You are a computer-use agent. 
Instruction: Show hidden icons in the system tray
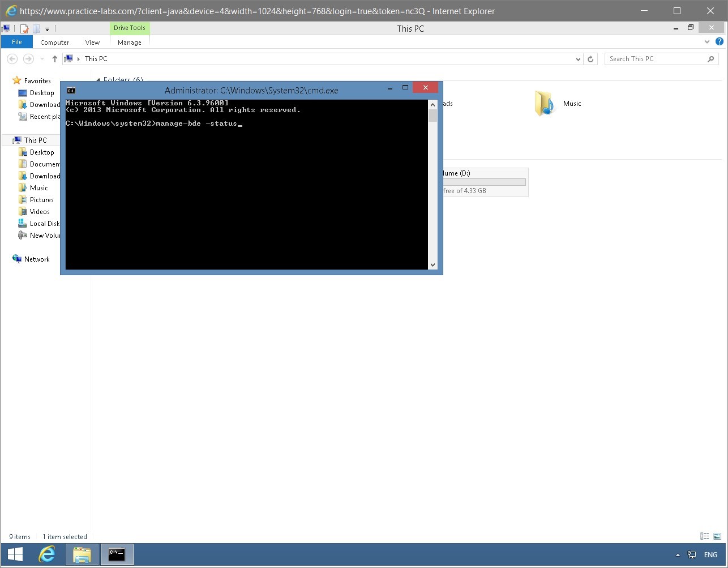pos(678,554)
